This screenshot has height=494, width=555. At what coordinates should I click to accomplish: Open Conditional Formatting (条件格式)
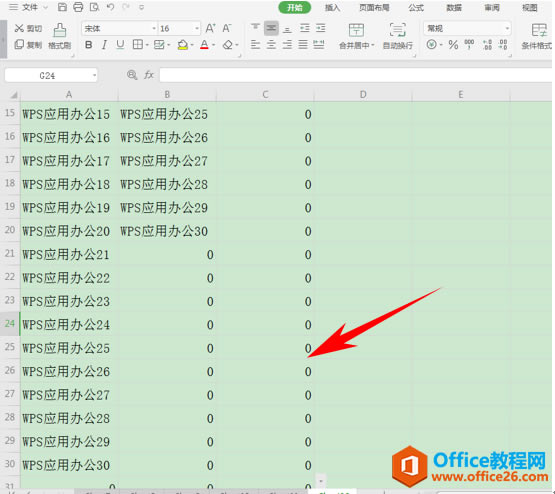point(537,36)
